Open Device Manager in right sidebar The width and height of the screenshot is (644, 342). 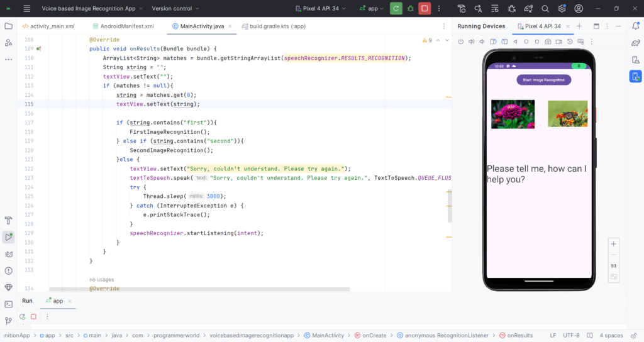[635, 60]
